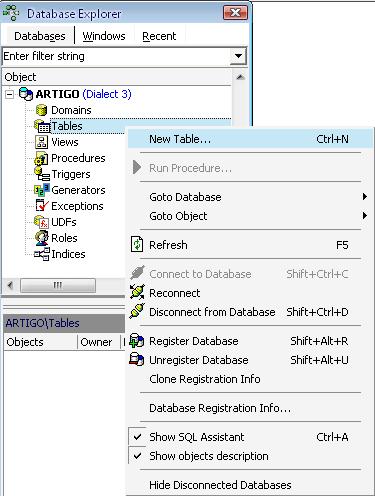
Task: Click into the filter string field
Action: (116, 56)
